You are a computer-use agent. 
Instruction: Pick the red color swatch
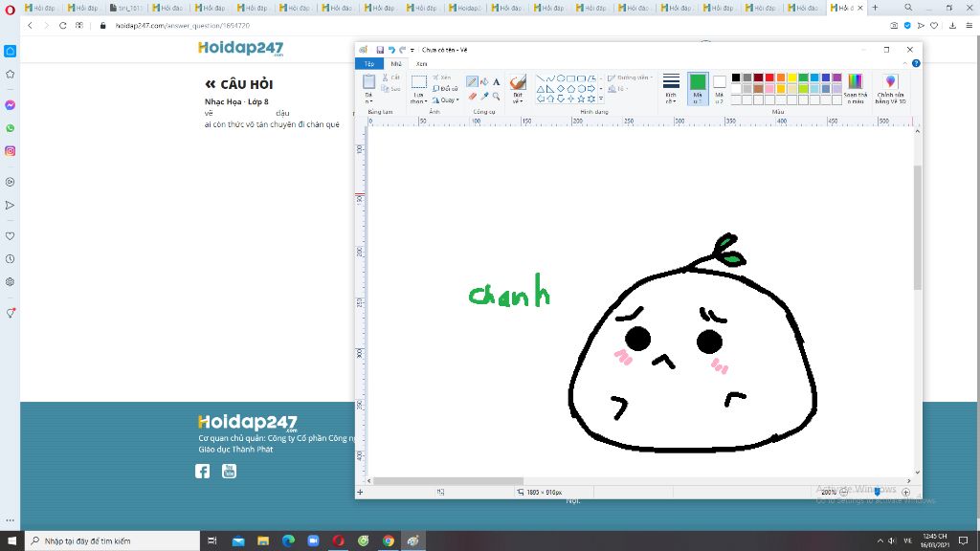coord(769,78)
